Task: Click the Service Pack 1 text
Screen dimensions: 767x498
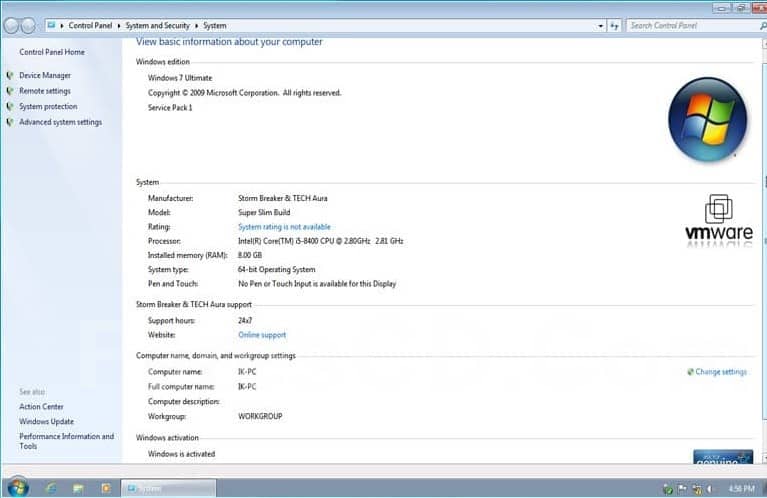Action: pyautogui.click(x=170, y=108)
